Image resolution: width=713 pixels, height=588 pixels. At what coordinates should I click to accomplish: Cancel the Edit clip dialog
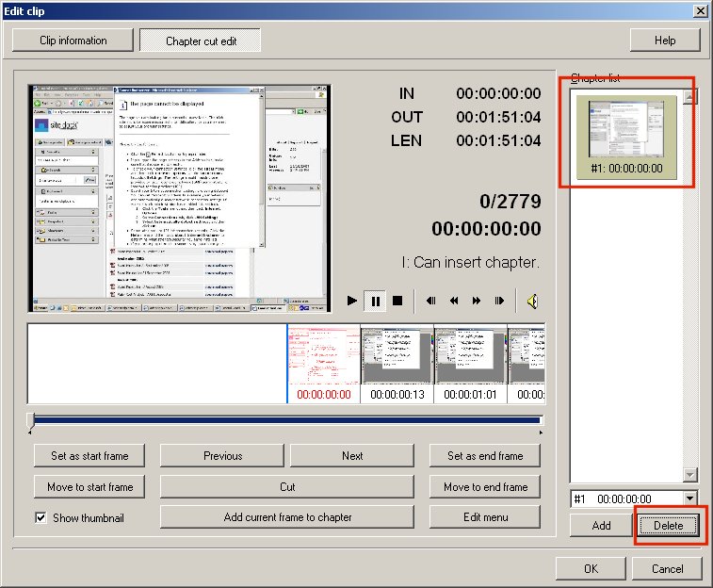click(x=667, y=568)
